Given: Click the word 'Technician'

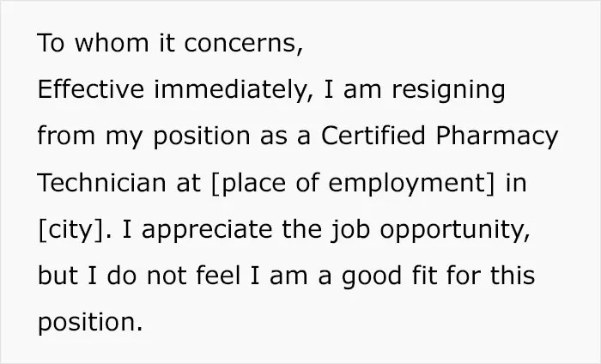Looking at the screenshot, I should (102, 182).
